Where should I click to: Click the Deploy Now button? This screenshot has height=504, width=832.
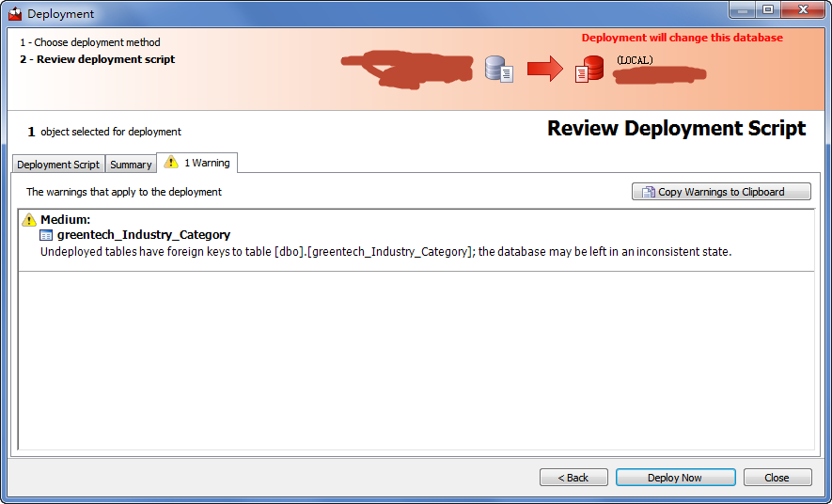click(x=675, y=478)
